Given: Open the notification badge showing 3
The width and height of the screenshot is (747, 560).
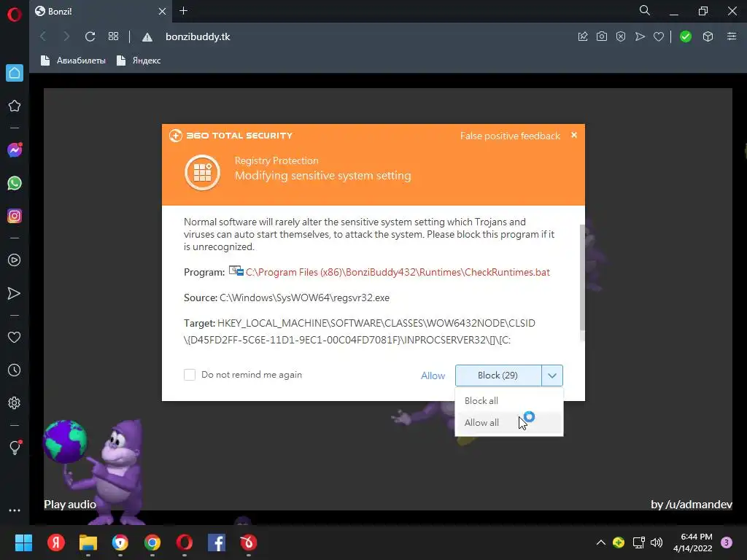Looking at the screenshot, I should pos(727,542).
